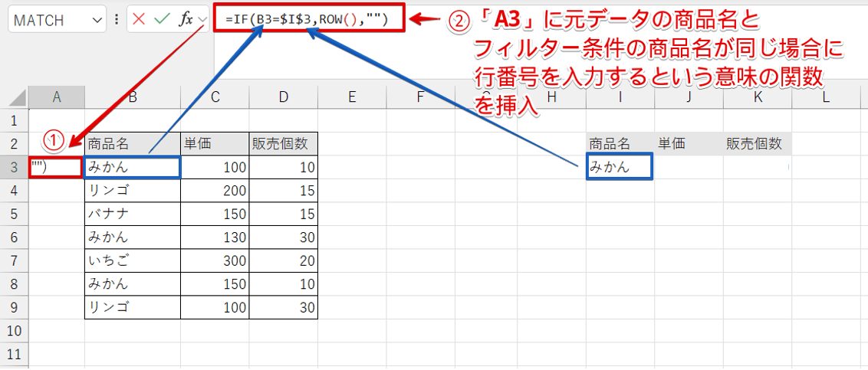The height and width of the screenshot is (370, 868).
Task: Click price 300 in cell C7
Action: click(x=215, y=260)
